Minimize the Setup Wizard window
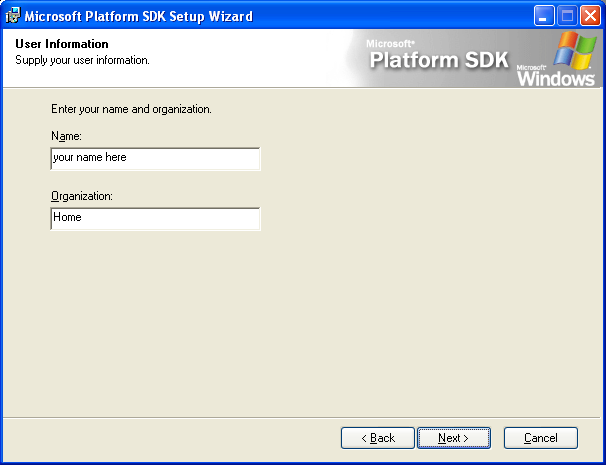 [x=544, y=16]
